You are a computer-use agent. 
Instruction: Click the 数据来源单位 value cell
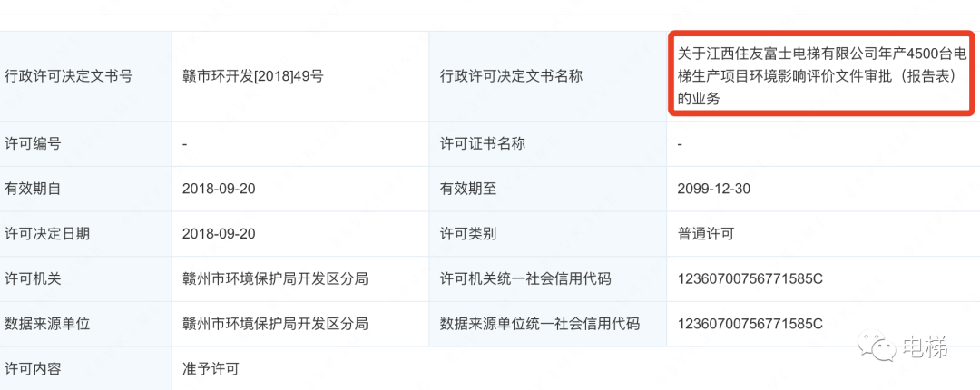[x=300, y=324]
